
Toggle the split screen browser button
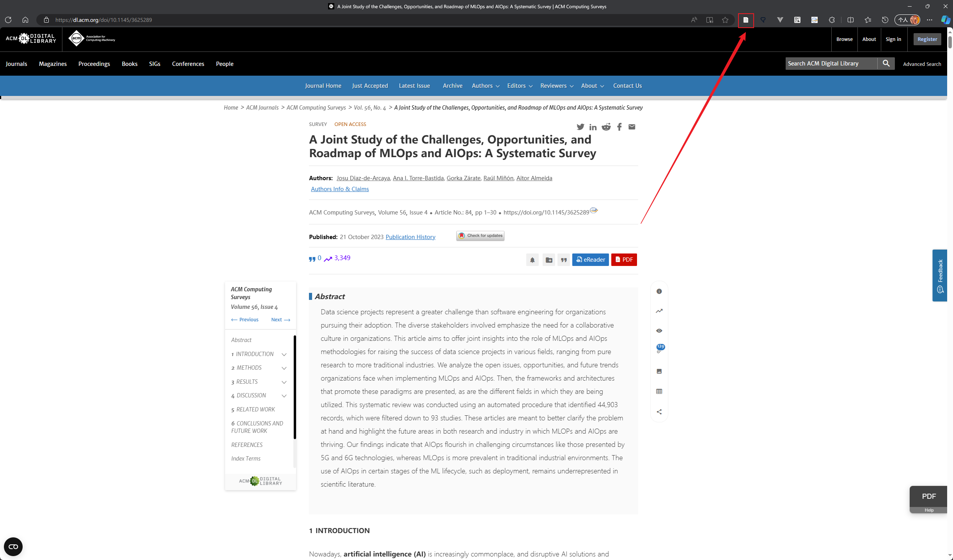tap(850, 20)
